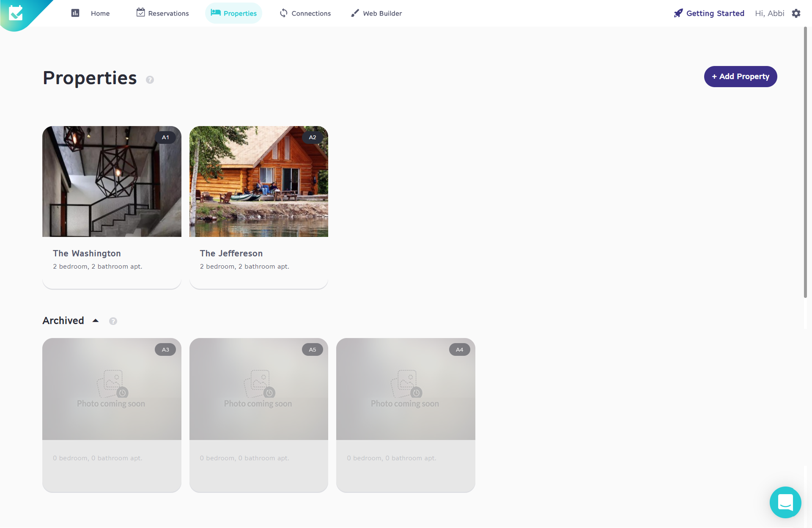This screenshot has width=812, height=528.
Task: Click the A4 archived photo placeholder
Action: (406, 389)
